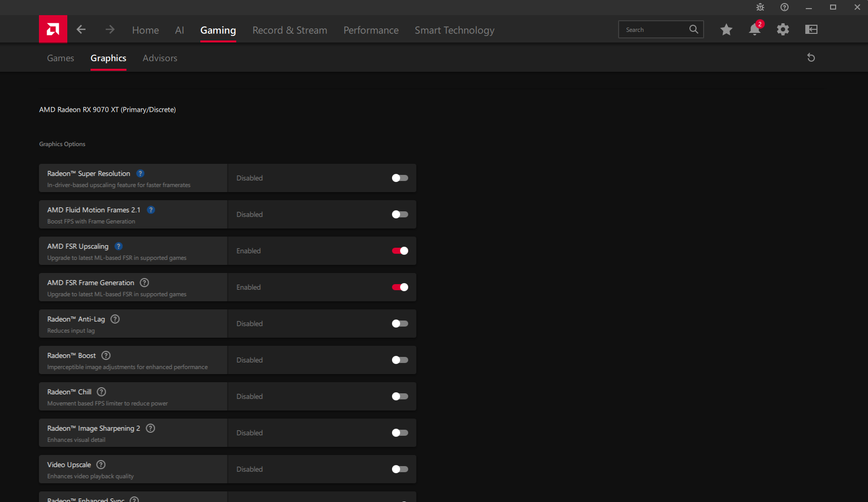The height and width of the screenshot is (502, 868).
Task: Show help for Radeon Anti-Lag
Action: point(115,319)
